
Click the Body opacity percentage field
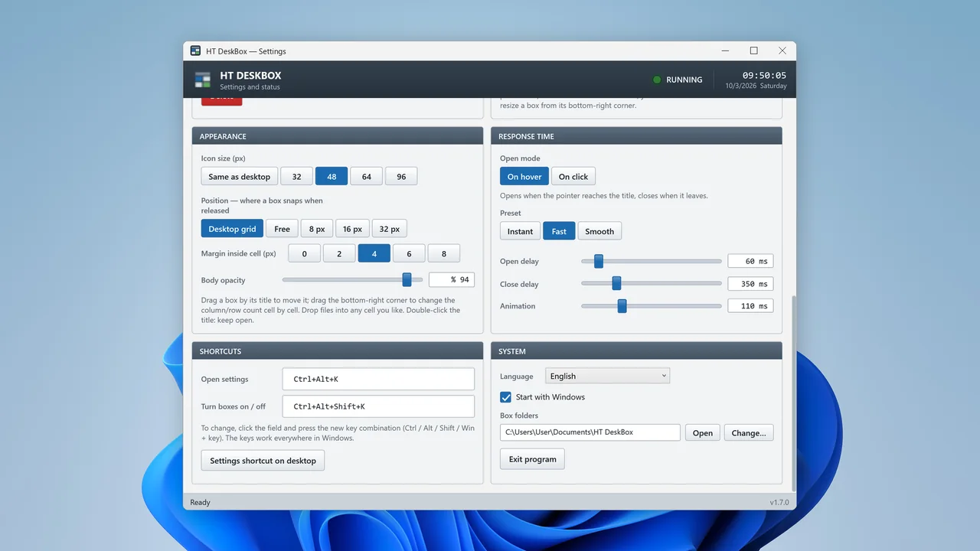point(452,280)
